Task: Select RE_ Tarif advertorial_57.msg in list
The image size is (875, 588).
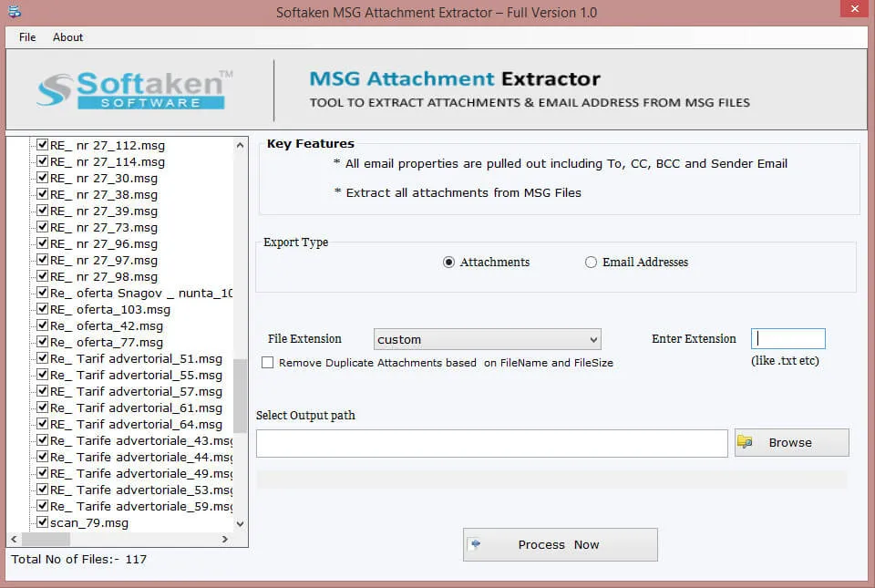Action: point(136,391)
